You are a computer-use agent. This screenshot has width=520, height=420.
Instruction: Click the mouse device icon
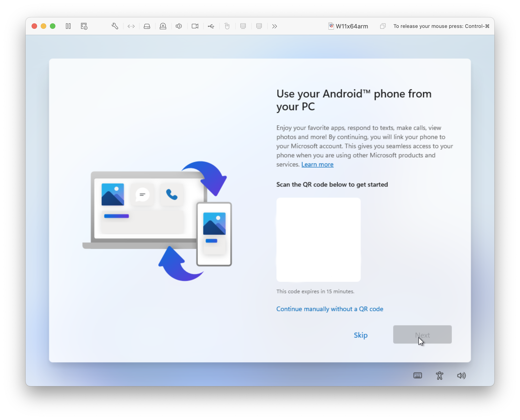pyautogui.click(x=227, y=26)
